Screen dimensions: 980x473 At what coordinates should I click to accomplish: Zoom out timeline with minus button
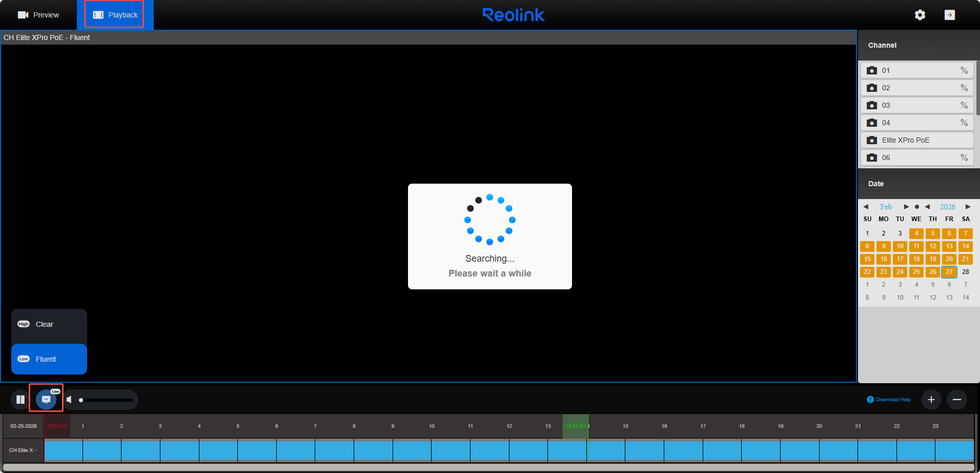[x=957, y=400]
